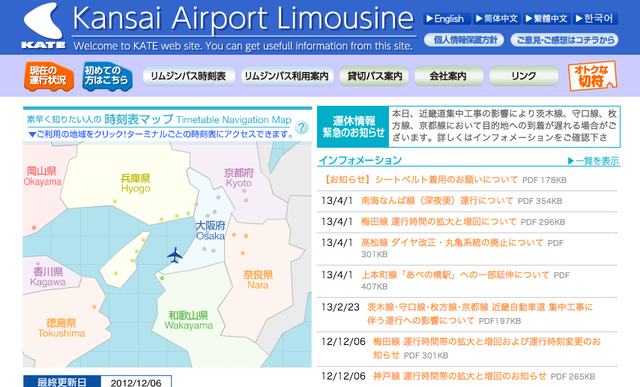Select Tokushima region on the map
640x387 pixels.
point(61,328)
